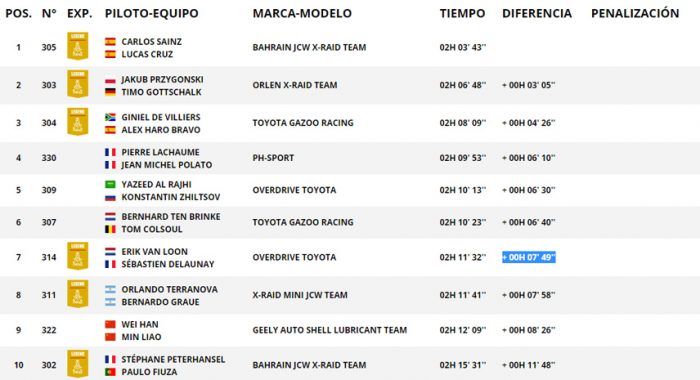Screen dimensions: 700x380
Task: Click the PH-Sport team name
Action: [x=273, y=158]
